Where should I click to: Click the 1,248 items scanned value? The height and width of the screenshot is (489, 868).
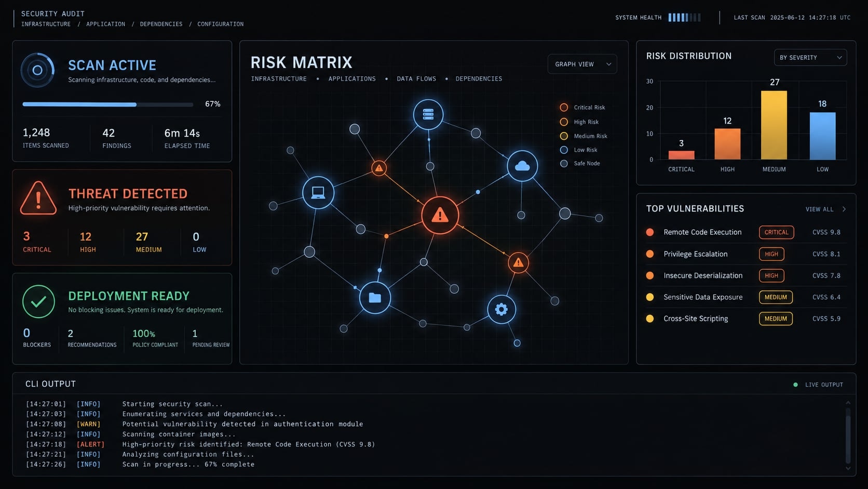point(36,133)
